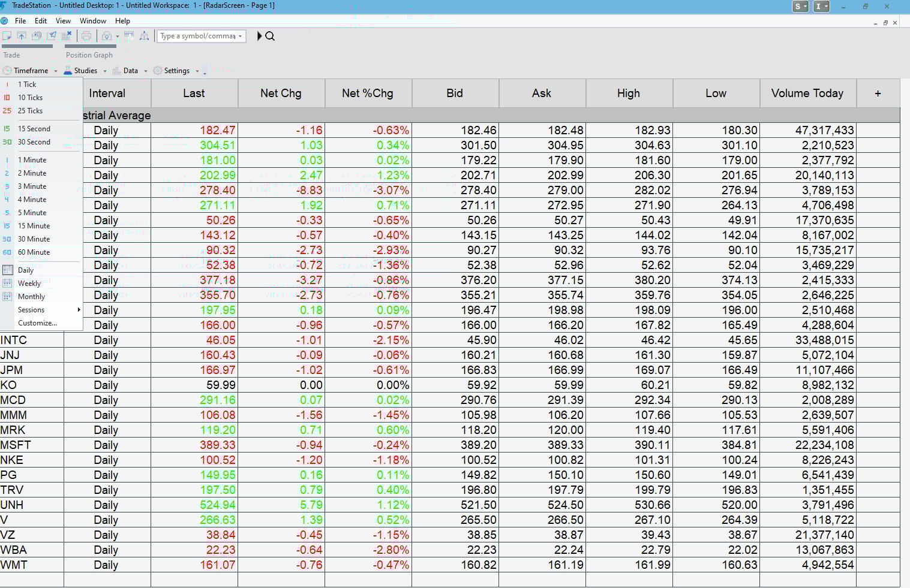Choose 1 Minute timeframe
This screenshot has height=588, width=910.
40,160
